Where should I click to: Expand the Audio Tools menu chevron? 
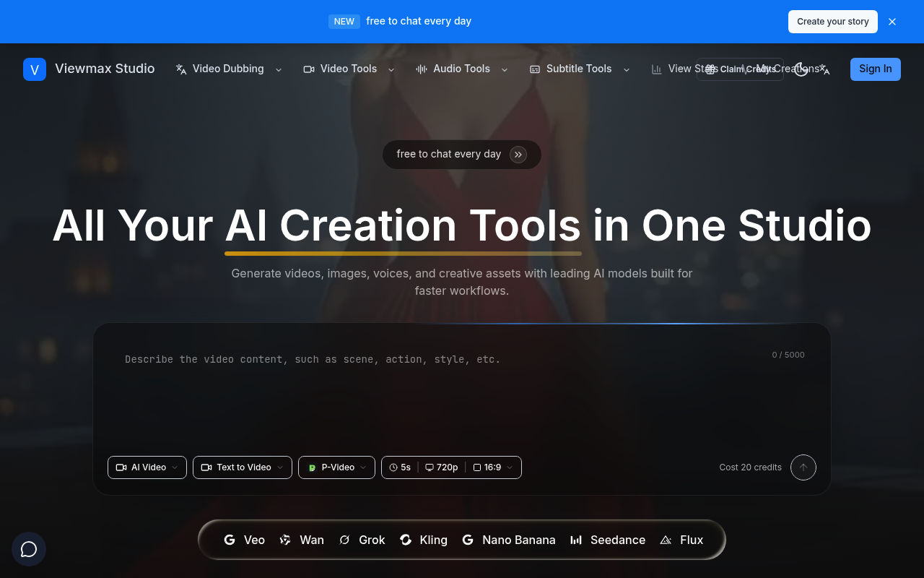point(505,69)
